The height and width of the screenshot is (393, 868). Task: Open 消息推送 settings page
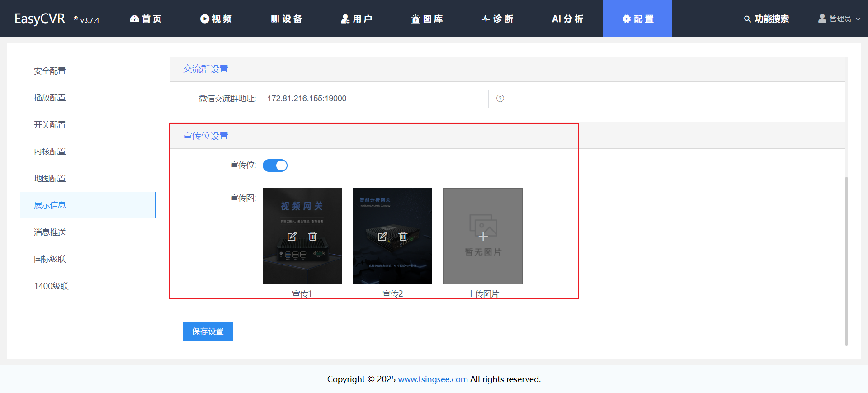[50, 232]
